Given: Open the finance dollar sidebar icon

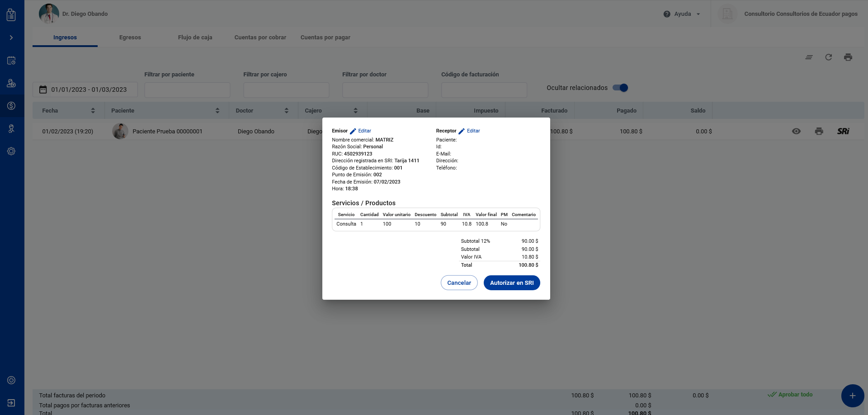Looking at the screenshot, I should (11, 106).
